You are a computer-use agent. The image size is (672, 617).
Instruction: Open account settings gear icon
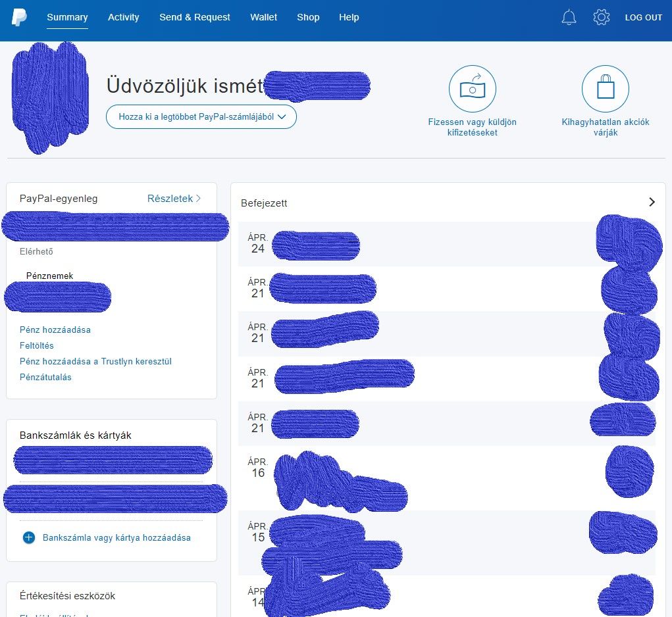coord(602,17)
